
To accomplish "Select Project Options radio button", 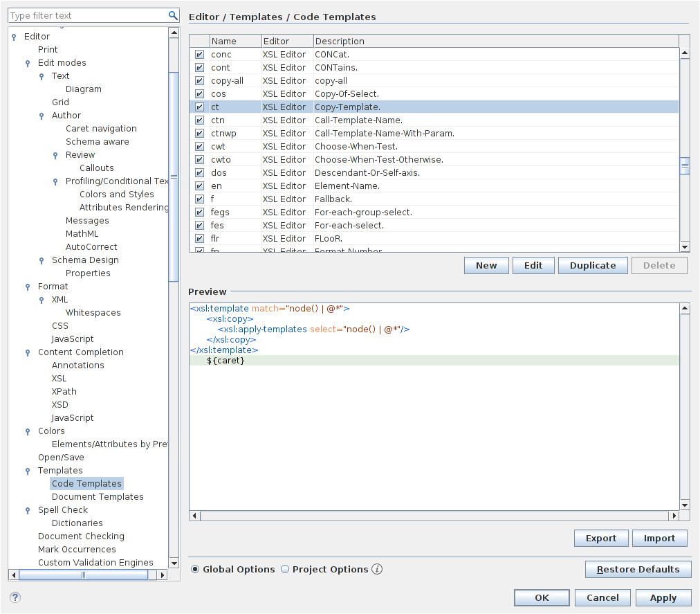I will click(x=285, y=570).
